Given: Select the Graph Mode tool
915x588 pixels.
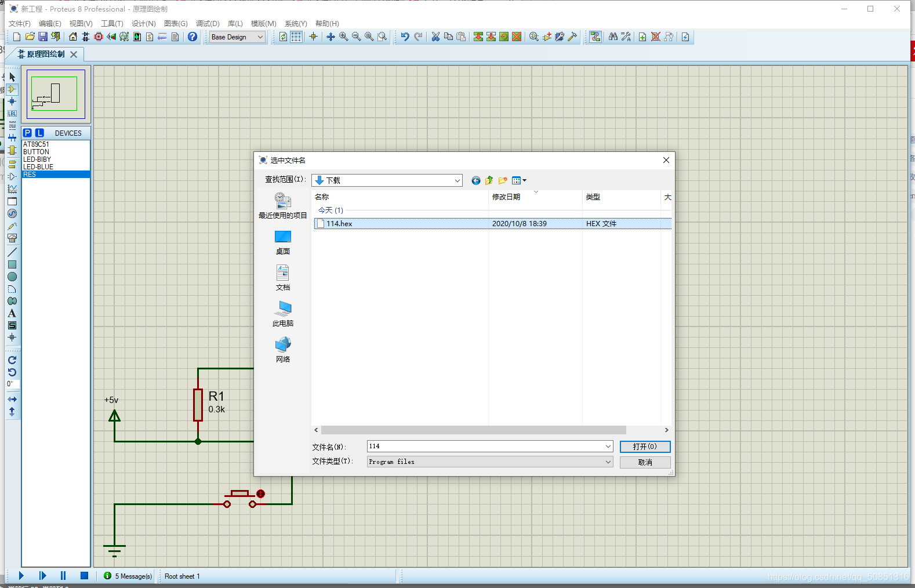Looking at the screenshot, I should point(12,189).
